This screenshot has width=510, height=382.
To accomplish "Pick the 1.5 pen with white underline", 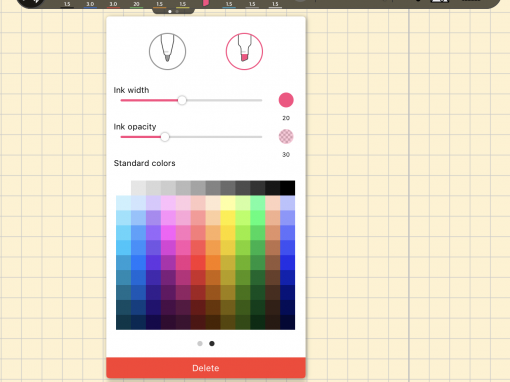I will click(275, 4).
